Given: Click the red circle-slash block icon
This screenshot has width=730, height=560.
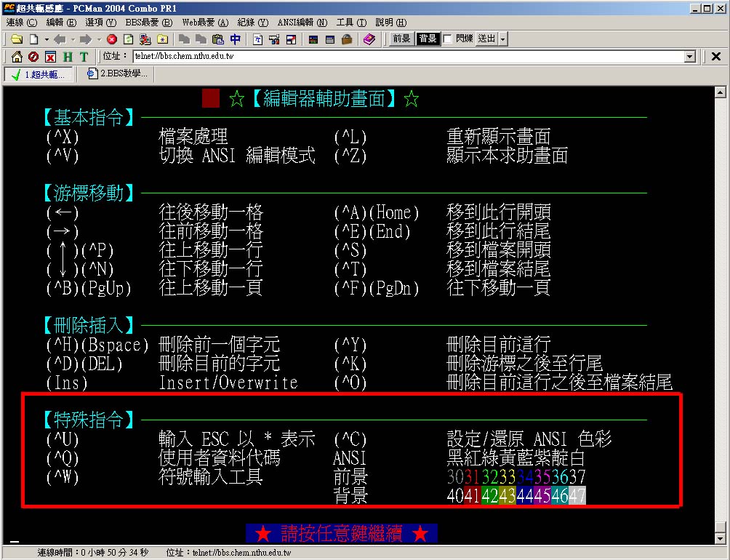Looking at the screenshot, I should pyautogui.click(x=33, y=57).
